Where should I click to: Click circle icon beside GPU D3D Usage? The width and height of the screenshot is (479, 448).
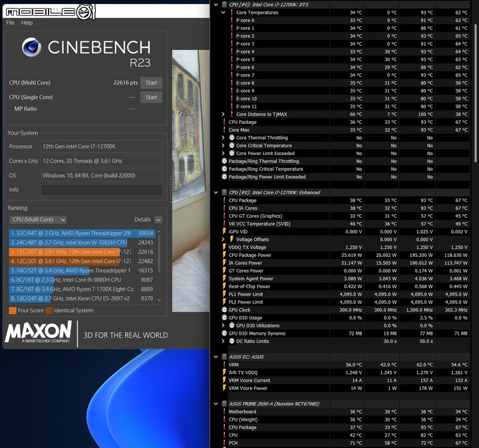tap(224, 318)
